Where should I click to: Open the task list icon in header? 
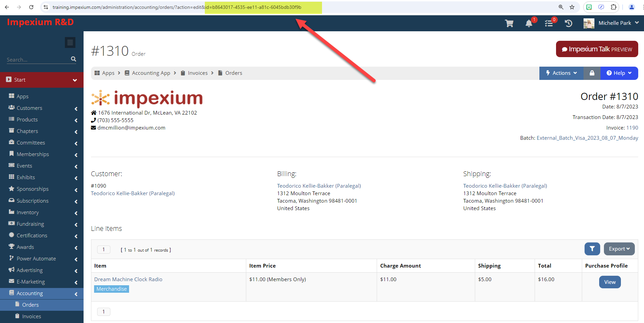(549, 23)
